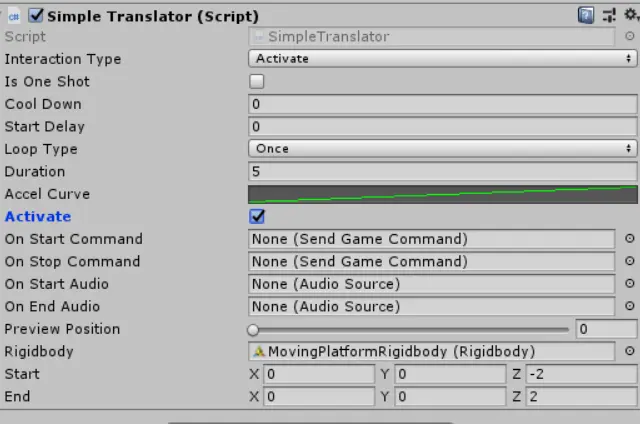Click the Is One Shot label
Screen dimensions: 640x424
pos(47,82)
